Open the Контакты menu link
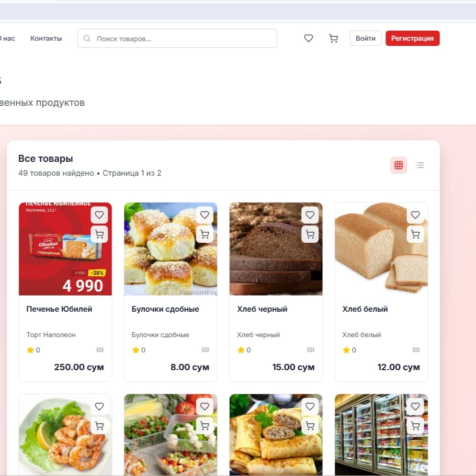Image resolution: width=476 pixels, height=476 pixels. pos(46,39)
